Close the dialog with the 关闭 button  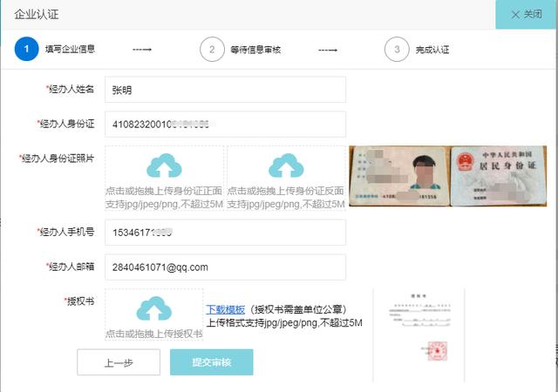click(527, 15)
